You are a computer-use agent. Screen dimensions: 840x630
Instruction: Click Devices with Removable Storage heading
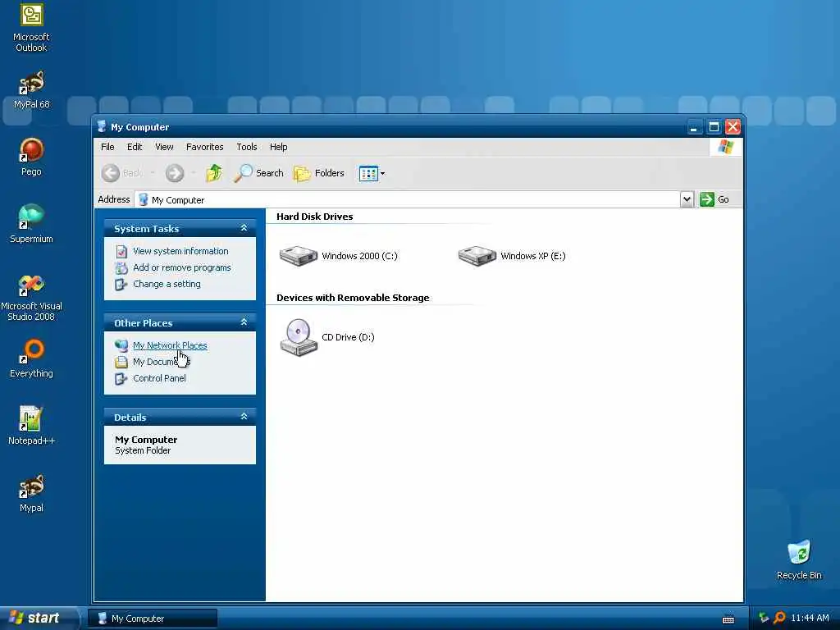pyautogui.click(x=353, y=298)
